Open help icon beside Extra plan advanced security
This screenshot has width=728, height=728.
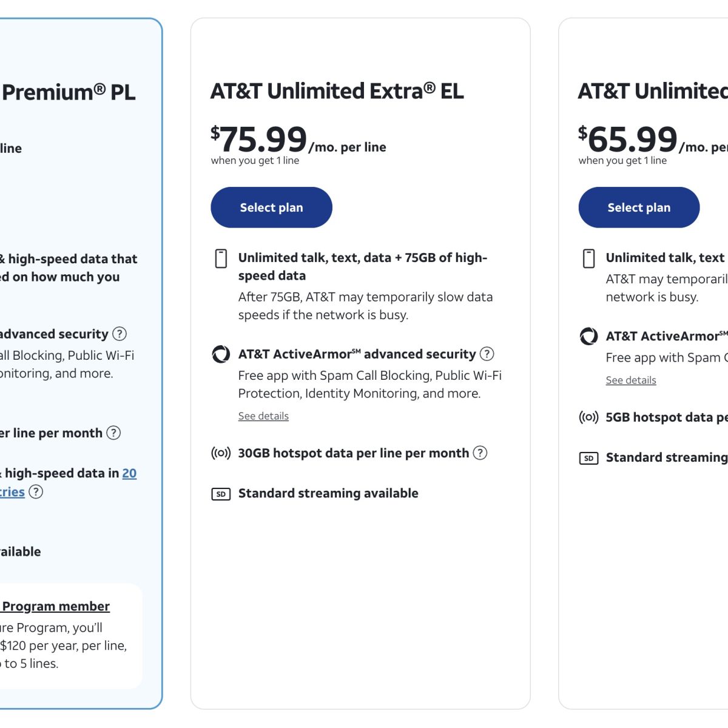pos(487,354)
